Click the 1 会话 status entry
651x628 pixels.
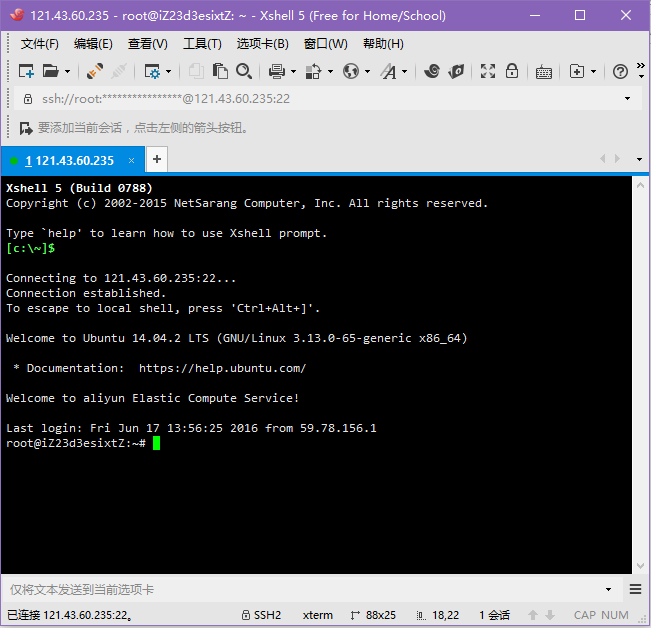pyautogui.click(x=494, y=615)
